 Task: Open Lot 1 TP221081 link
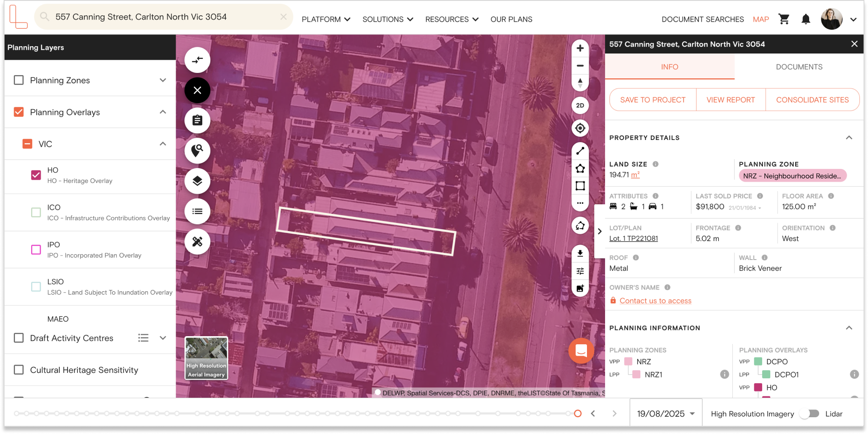tap(634, 238)
